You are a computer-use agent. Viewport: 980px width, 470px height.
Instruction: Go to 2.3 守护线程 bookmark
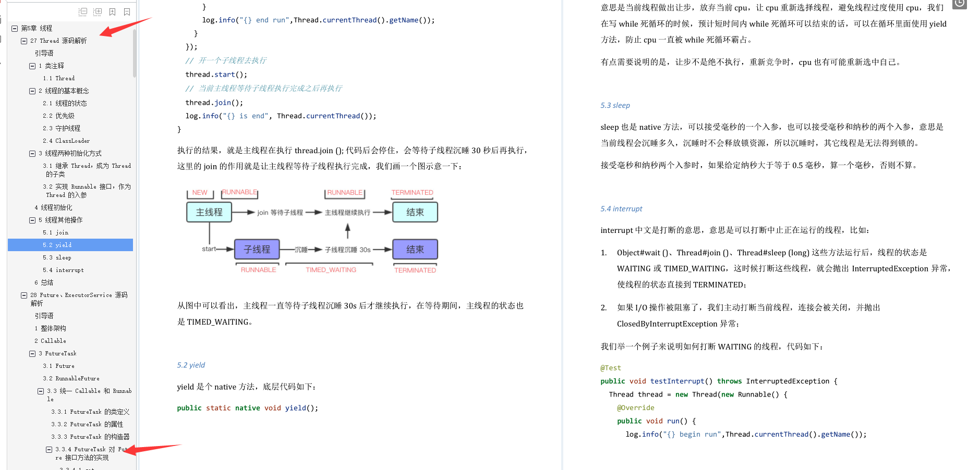point(62,128)
